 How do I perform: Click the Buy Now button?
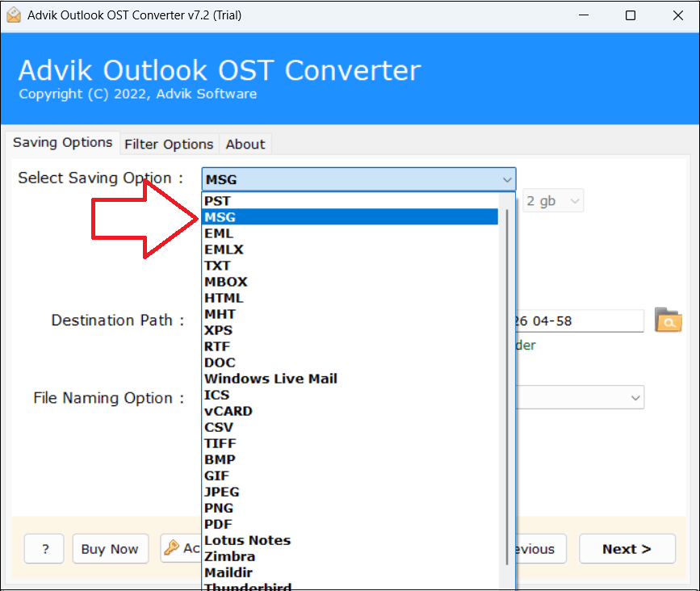click(110, 549)
